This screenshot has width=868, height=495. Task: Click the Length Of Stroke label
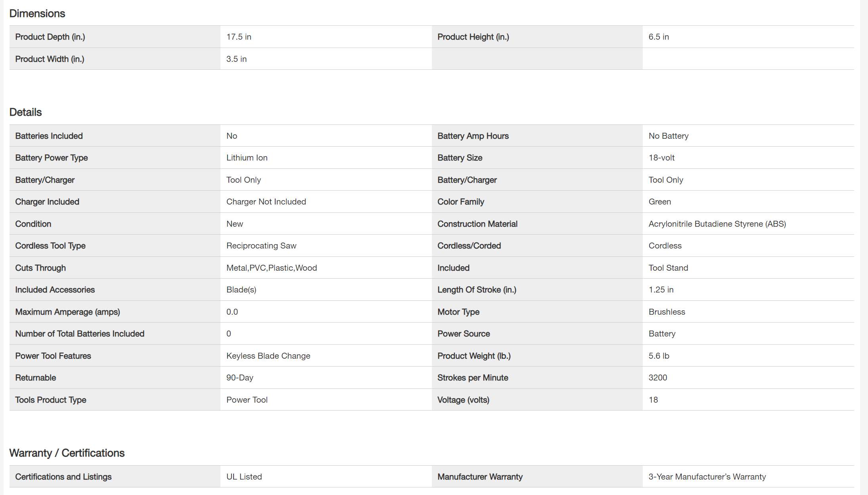(477, 290)
